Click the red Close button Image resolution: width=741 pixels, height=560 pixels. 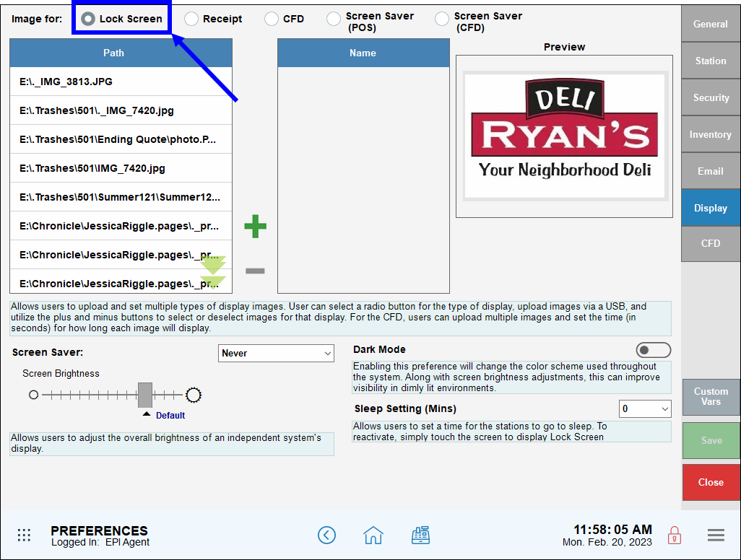[711, 482]
